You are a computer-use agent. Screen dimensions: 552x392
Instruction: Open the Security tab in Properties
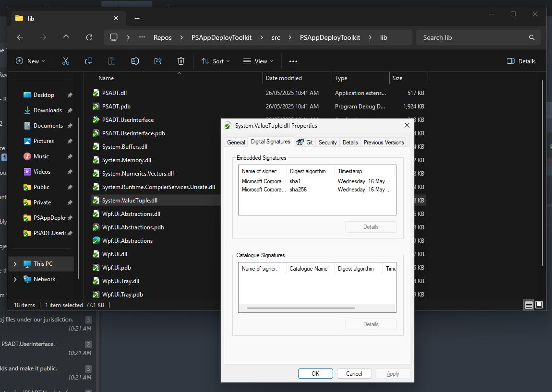(x=327, y=143)
